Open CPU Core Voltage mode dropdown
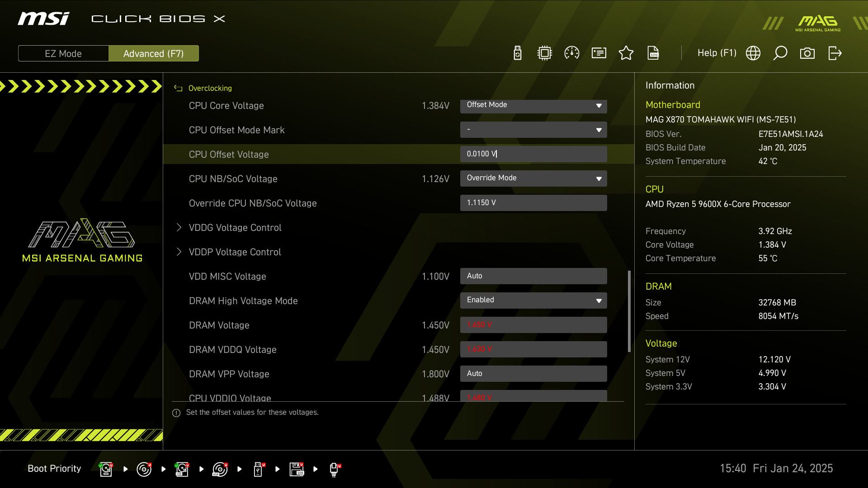Viewport: 868px width, 488px height. pyautogui.click(x=533, y=106)
